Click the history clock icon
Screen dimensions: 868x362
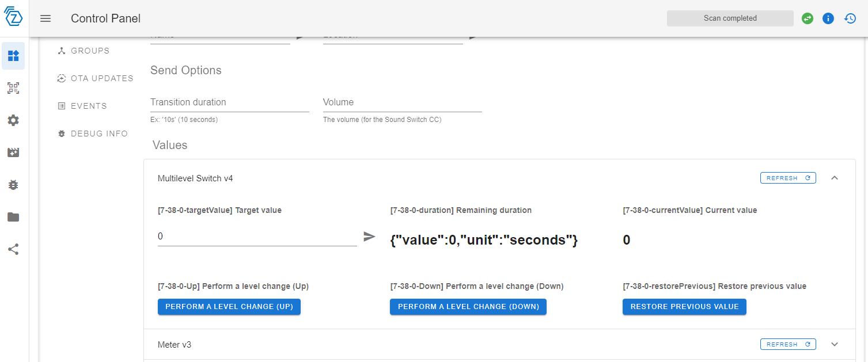click(x=850, y=18)
